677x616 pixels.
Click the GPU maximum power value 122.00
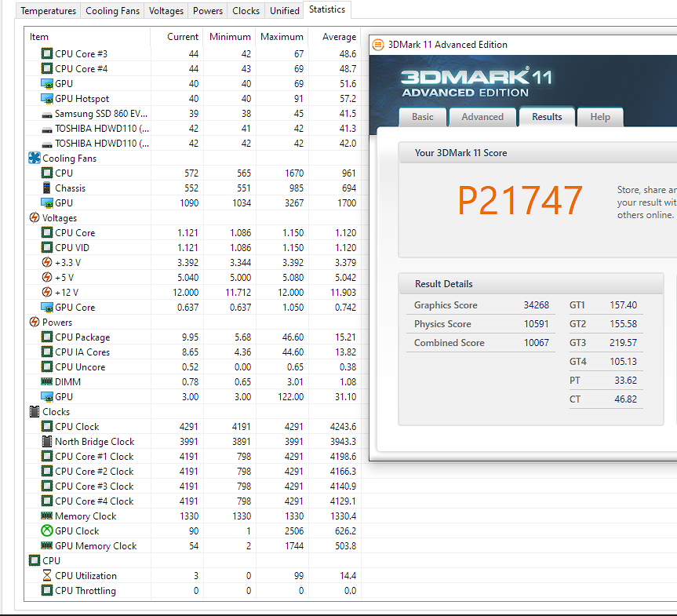(290, 396)
